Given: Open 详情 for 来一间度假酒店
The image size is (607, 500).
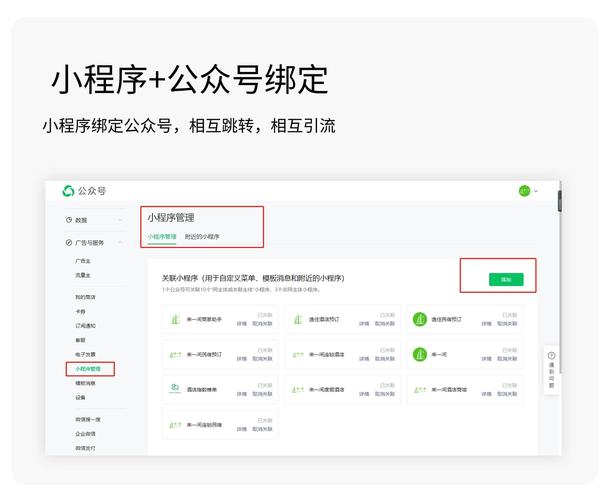Looking at the screenshot, I should pos(364,394).
